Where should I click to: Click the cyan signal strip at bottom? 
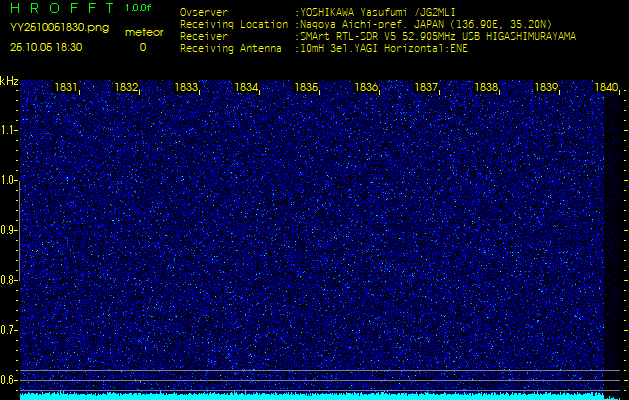312,395
